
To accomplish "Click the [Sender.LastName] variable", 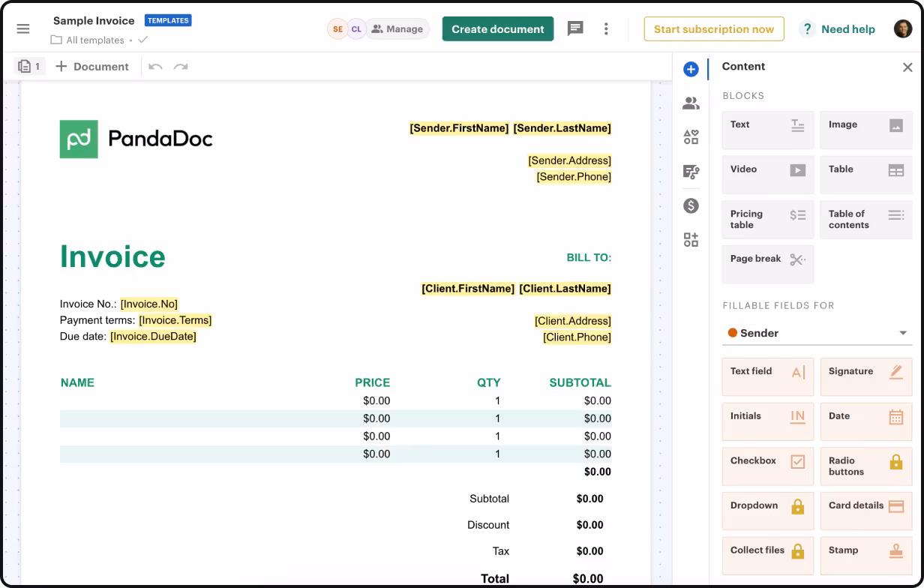I will [562, 128].
